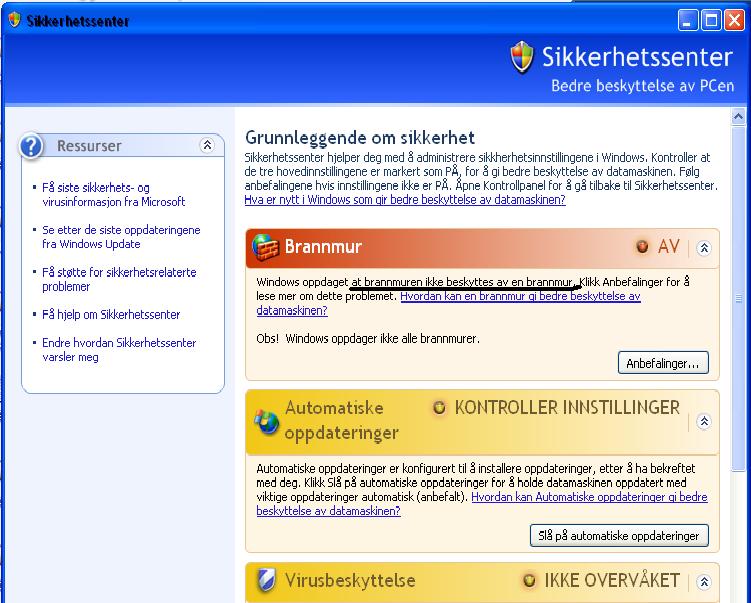Open Se etter de siste oppdateringene link
Screen dimensions: 751x603
121,237
